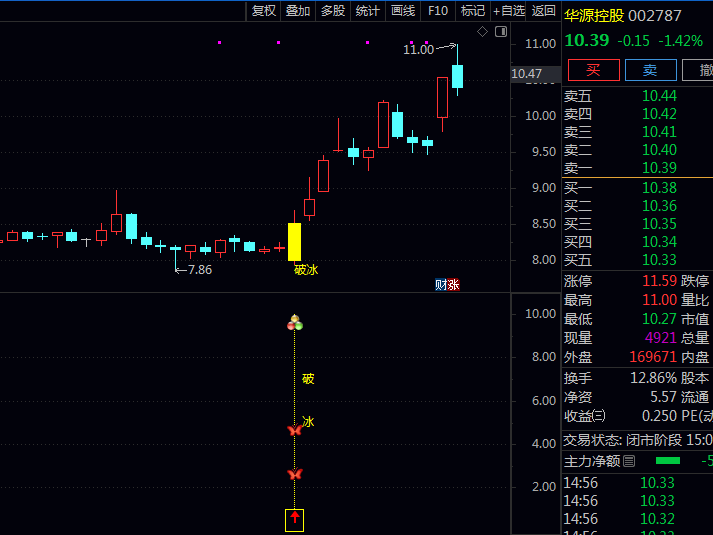Select the 买二 price 10.36

click(x=659, y=206)
